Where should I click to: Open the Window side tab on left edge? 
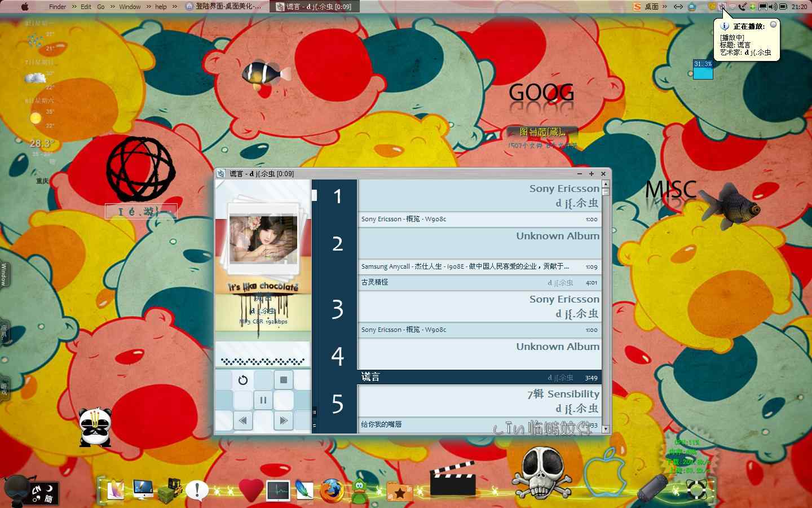coord(4,275)
